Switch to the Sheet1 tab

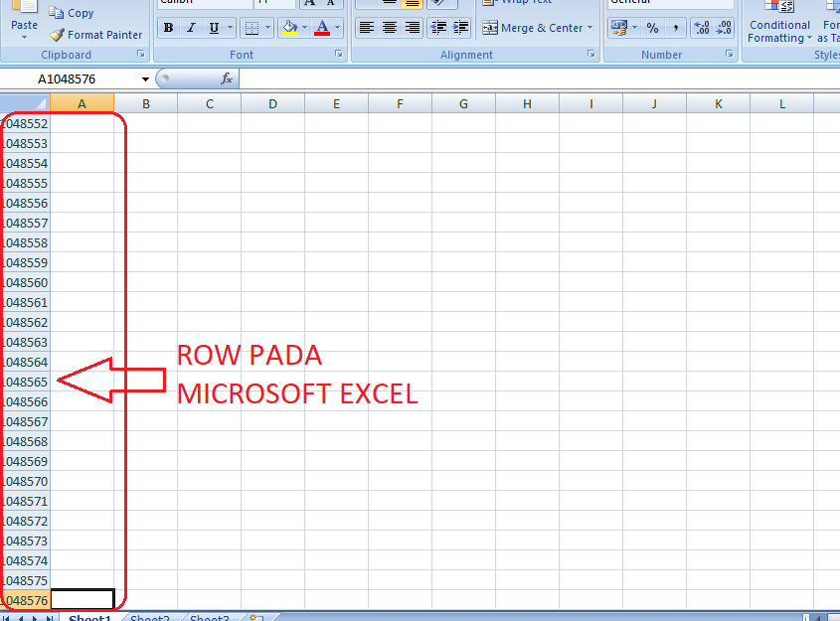point(90,617)
